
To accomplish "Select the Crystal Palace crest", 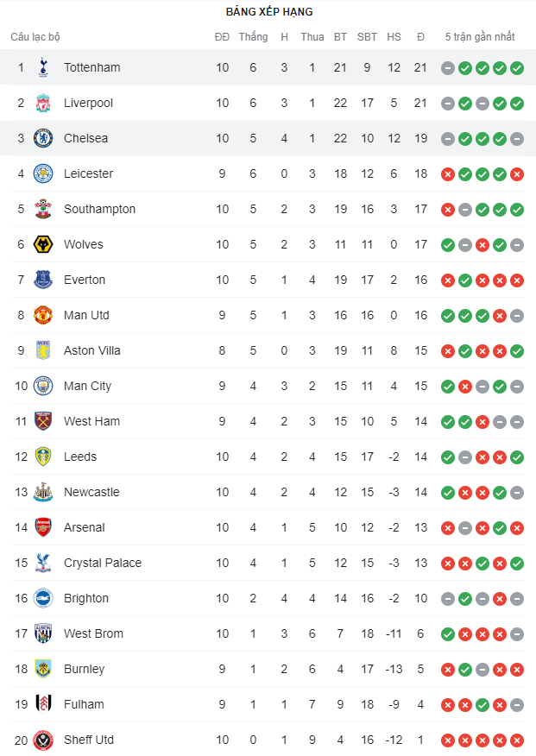I will (x=43, y=563).
